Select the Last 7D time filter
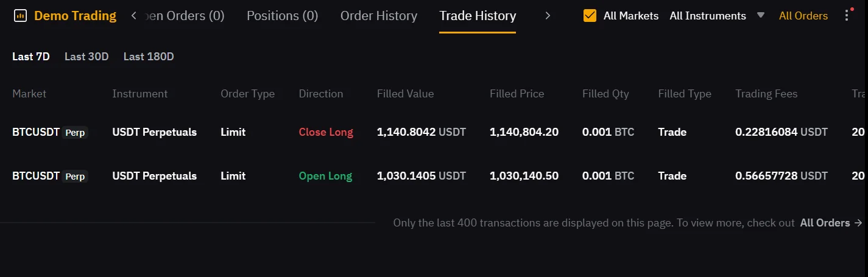Viewport: 868px width, 277px height. [x=31, y=57]
